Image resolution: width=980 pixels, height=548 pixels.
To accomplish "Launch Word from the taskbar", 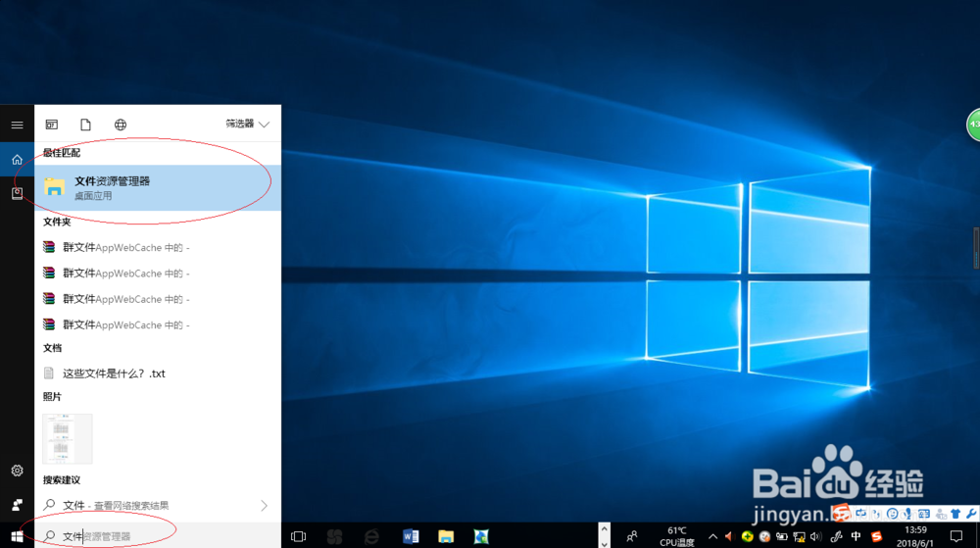I will (x=411, y=536).
